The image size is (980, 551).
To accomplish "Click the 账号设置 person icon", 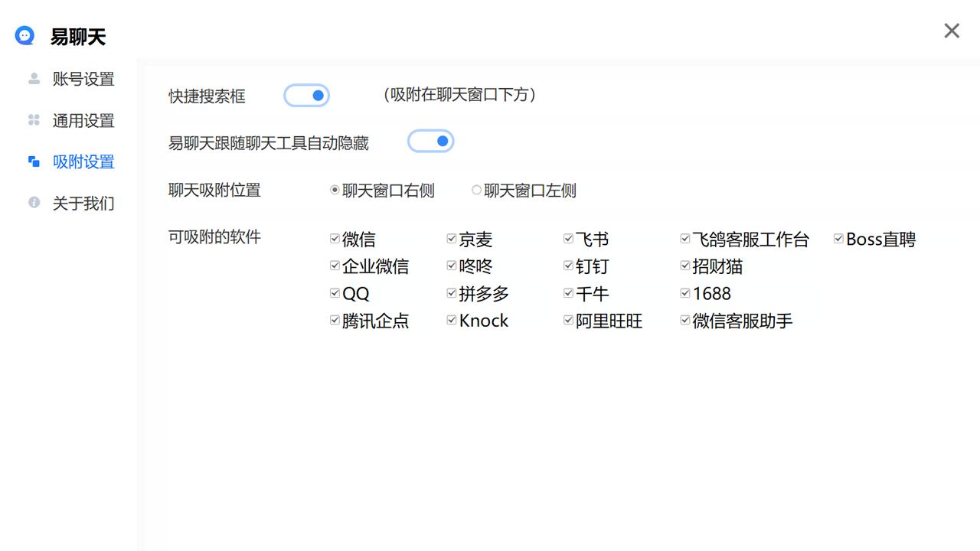I will click(34, 79).
